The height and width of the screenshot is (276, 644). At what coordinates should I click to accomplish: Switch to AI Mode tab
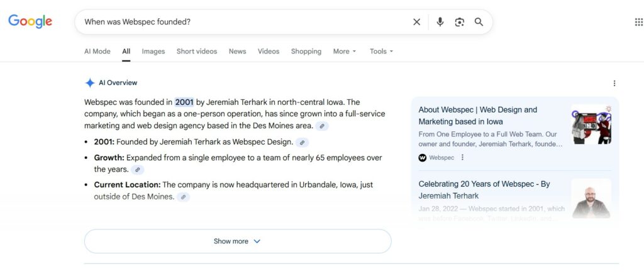(97, 52)
